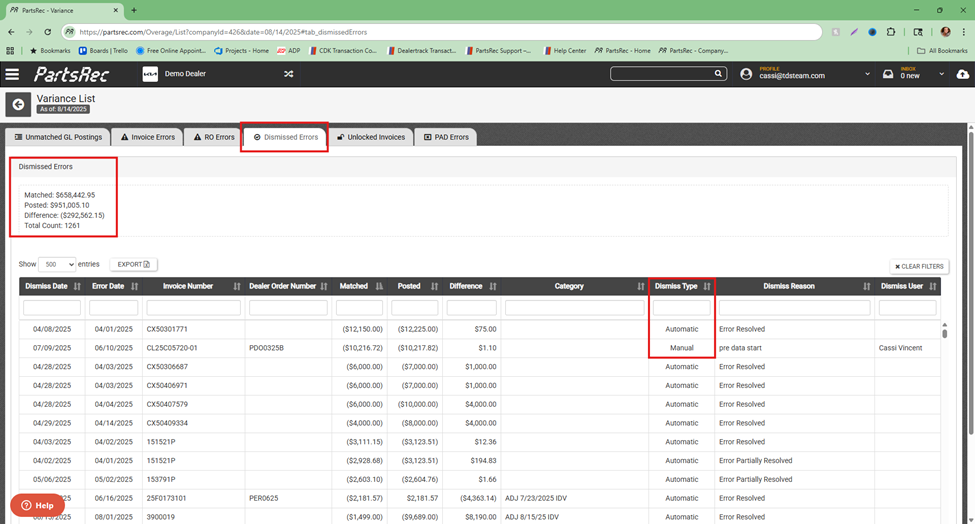
Task: Click the browser back arrow
Action: [11, 32]
